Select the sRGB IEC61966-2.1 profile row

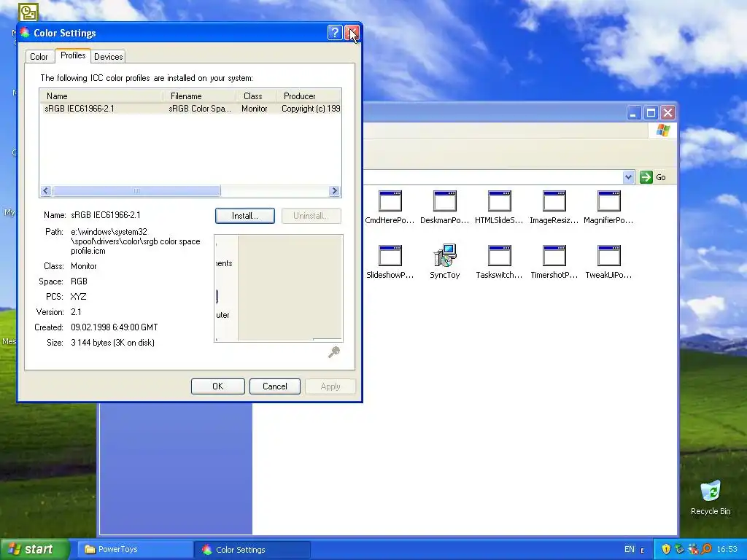[190, 109]
